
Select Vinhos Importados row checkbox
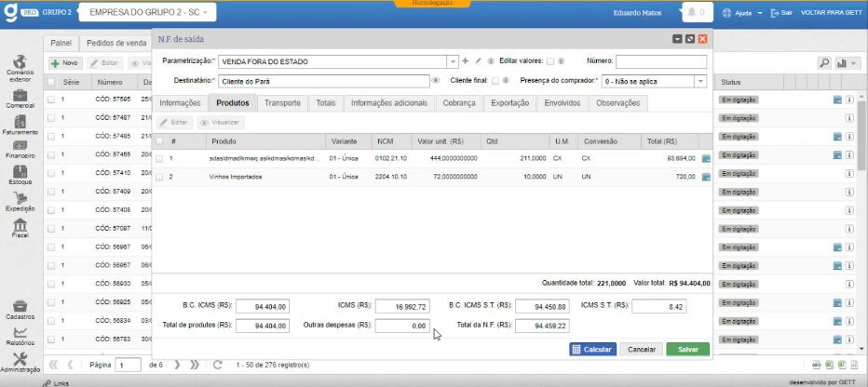pyautogui.click(x=159, y=177)
